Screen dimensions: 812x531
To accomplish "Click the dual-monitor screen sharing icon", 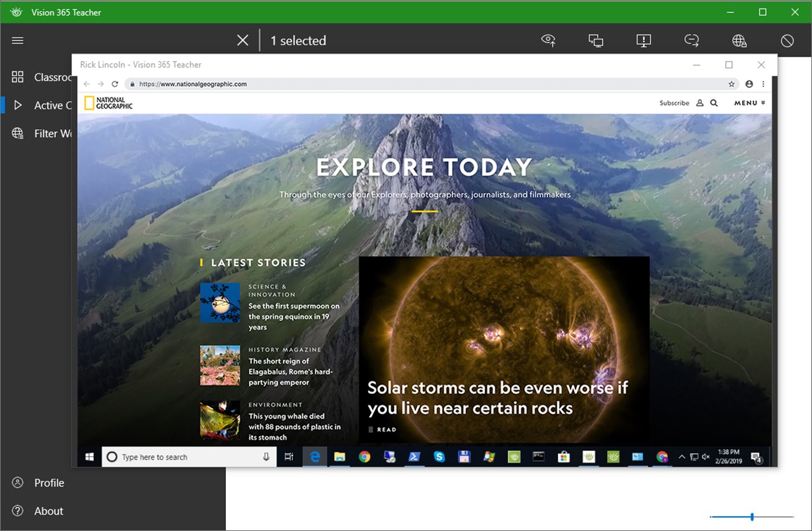I will (596, 40).
